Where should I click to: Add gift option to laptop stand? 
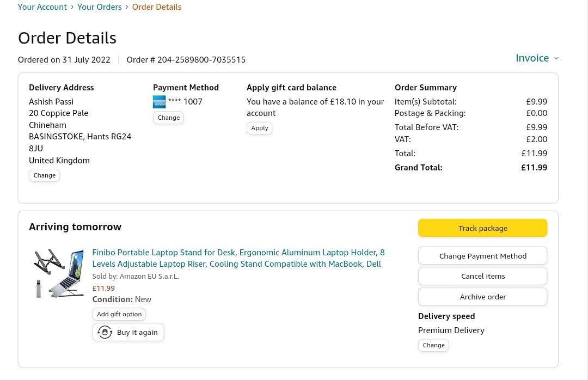(x=119, y=314)
